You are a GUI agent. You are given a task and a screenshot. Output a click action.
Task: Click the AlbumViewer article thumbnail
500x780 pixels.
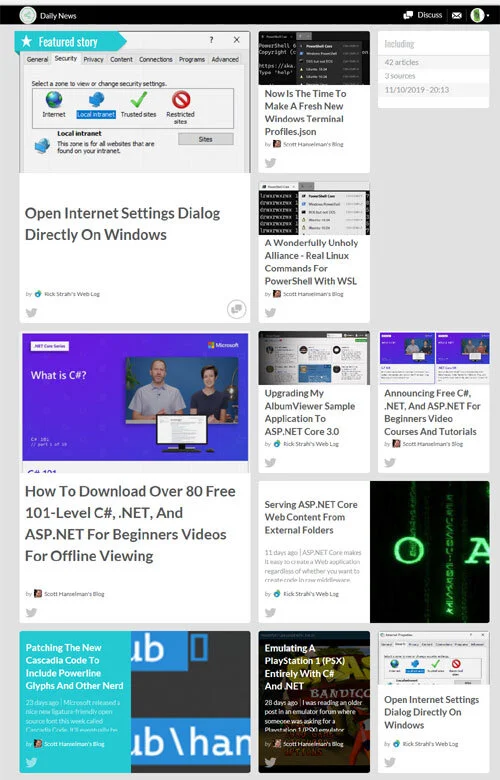pos(314,358)
